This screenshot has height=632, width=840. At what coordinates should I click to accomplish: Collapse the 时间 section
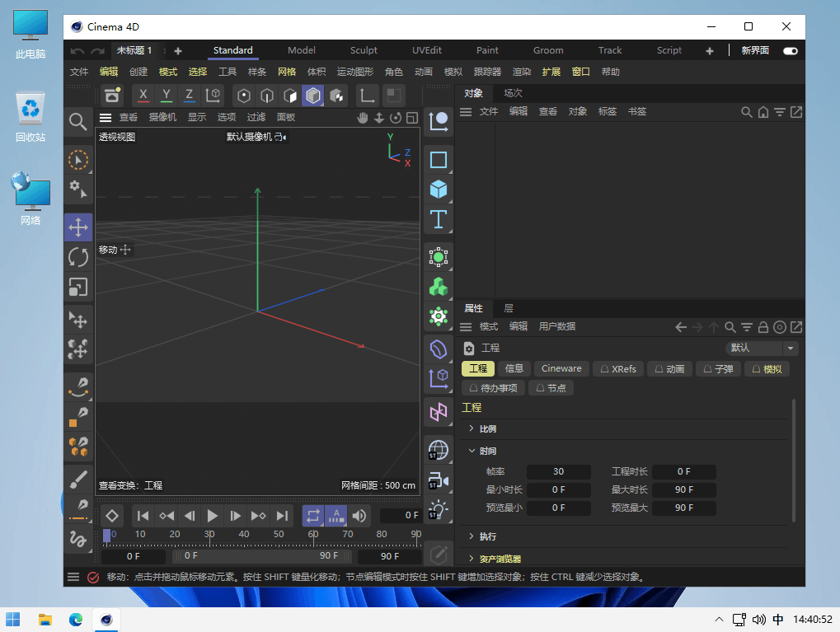tap(472, 451)
